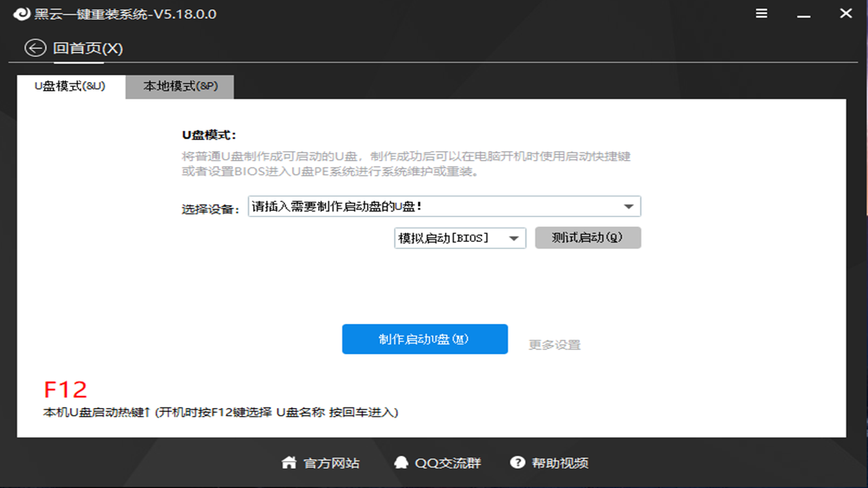Screen dimensions: 868x488
Task: Click the 测试启动(Q) button
Action: click(587, 238)
